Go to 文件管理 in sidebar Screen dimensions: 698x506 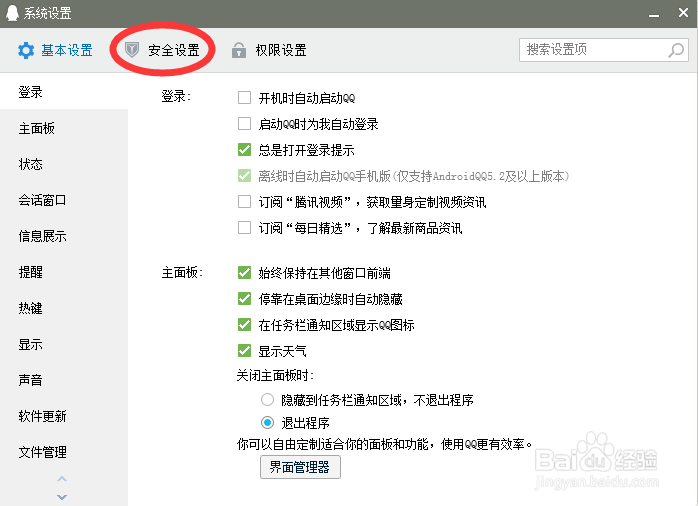(x=42, y=452)
